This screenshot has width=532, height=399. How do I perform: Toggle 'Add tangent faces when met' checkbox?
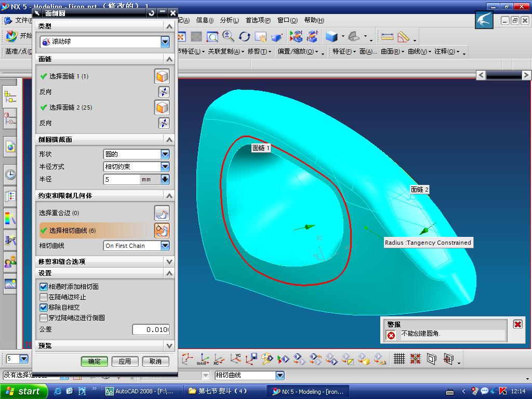(44, 287)
